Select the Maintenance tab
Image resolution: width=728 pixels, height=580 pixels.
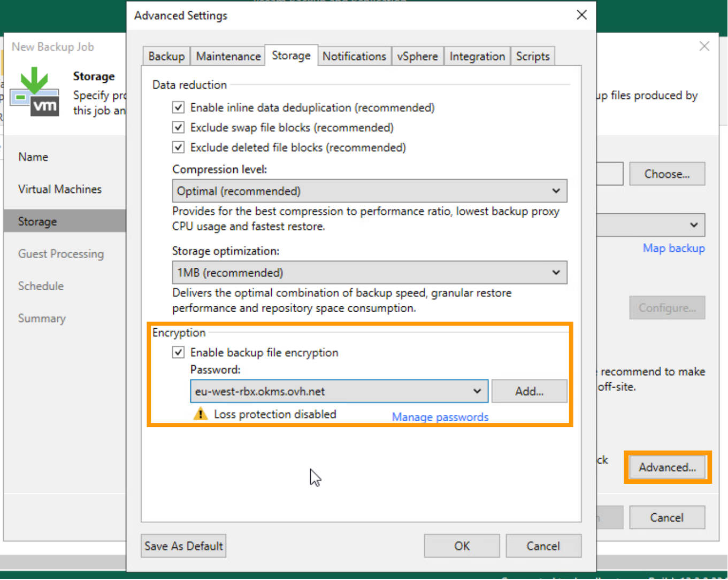[x=227, y=56]
